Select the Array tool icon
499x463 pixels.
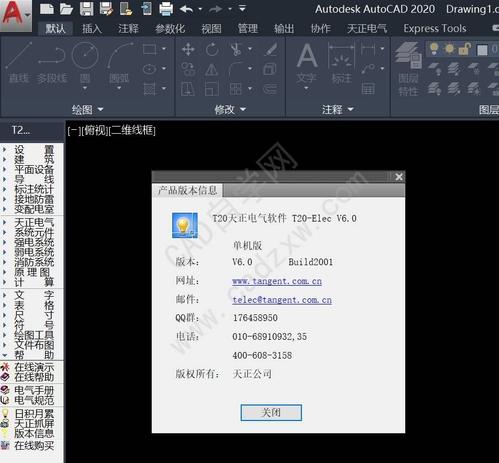click(236, 89)
